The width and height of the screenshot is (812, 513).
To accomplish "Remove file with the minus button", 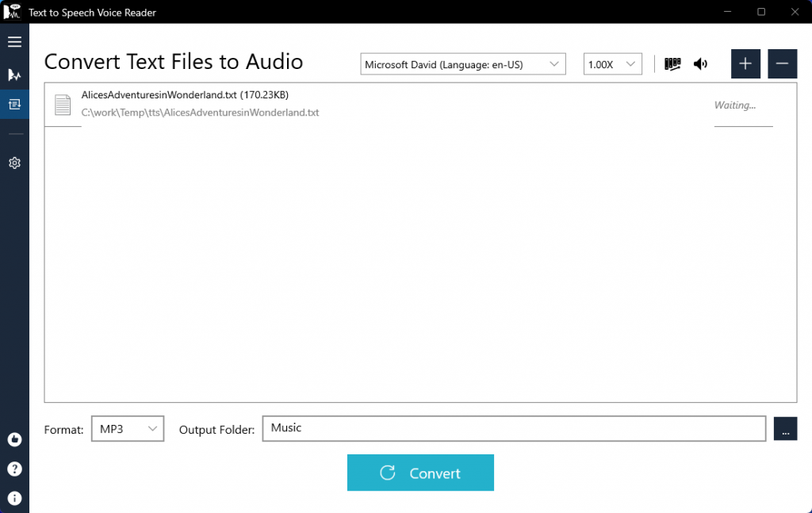I will 782,63.
